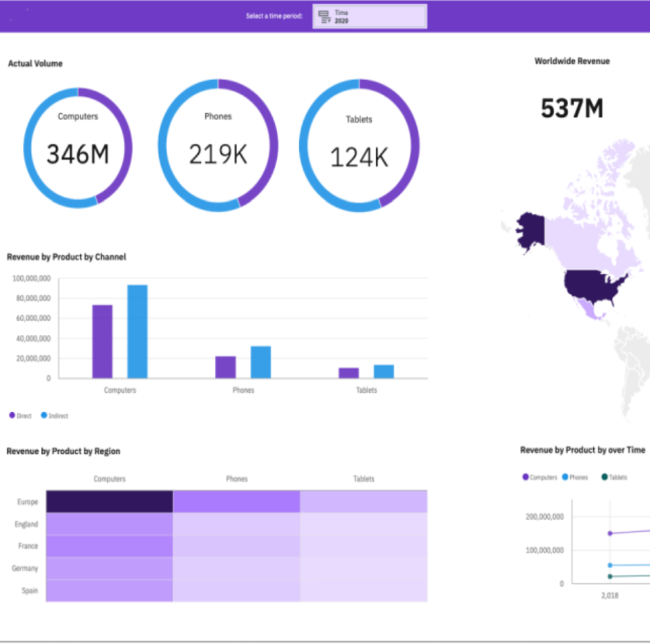This screenshot has height=644, width=650.
Task: Click the Phones 2,018 line data point
Action: 610,565
